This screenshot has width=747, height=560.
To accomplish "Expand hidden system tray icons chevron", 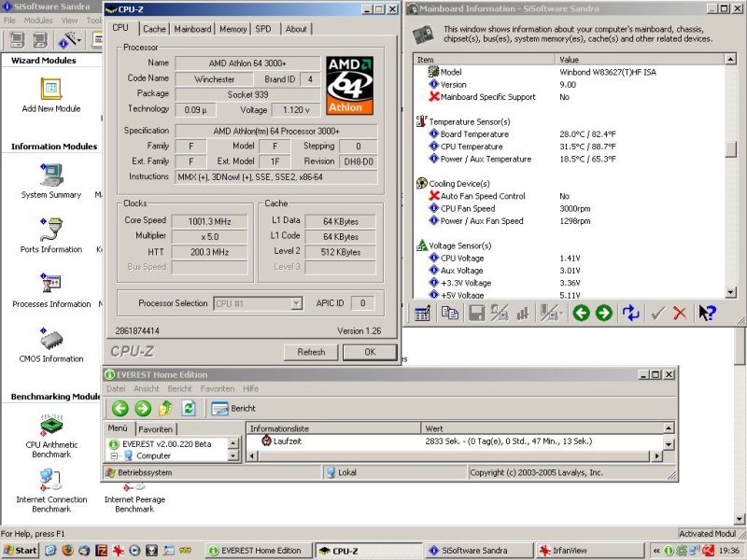I will (x=656, y=551).
